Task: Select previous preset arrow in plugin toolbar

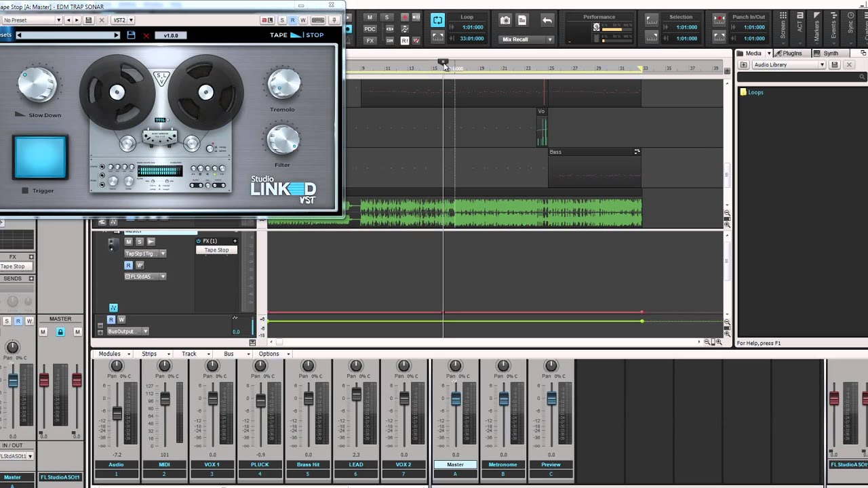Action: click(68, 20)
